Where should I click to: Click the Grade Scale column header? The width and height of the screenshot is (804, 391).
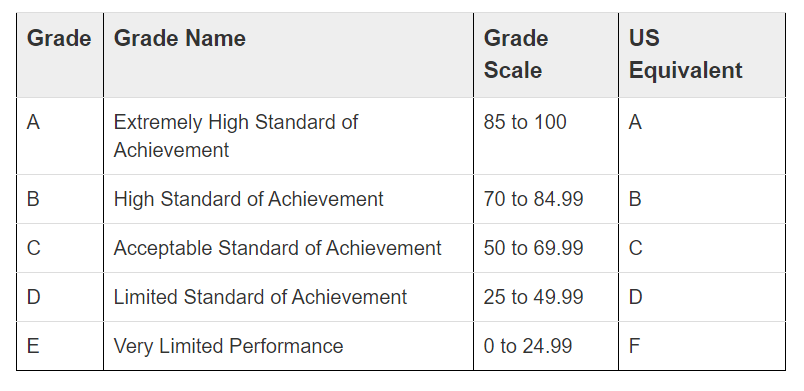point(546,55)
